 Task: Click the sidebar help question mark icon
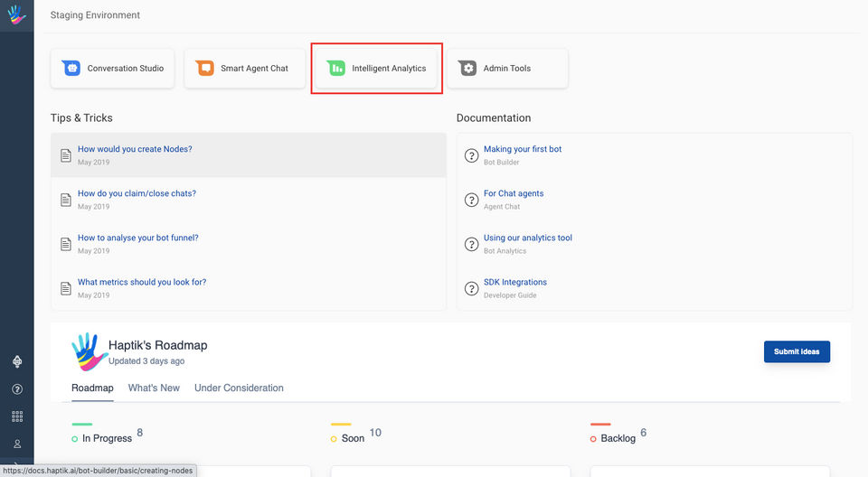pyautogui.click(x=17, y=389)
